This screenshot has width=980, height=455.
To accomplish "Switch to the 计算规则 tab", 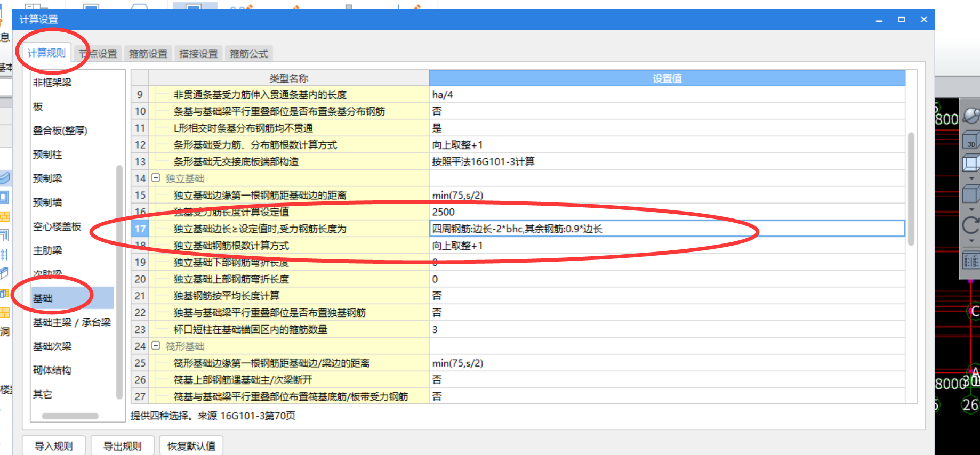I will 46,53.
